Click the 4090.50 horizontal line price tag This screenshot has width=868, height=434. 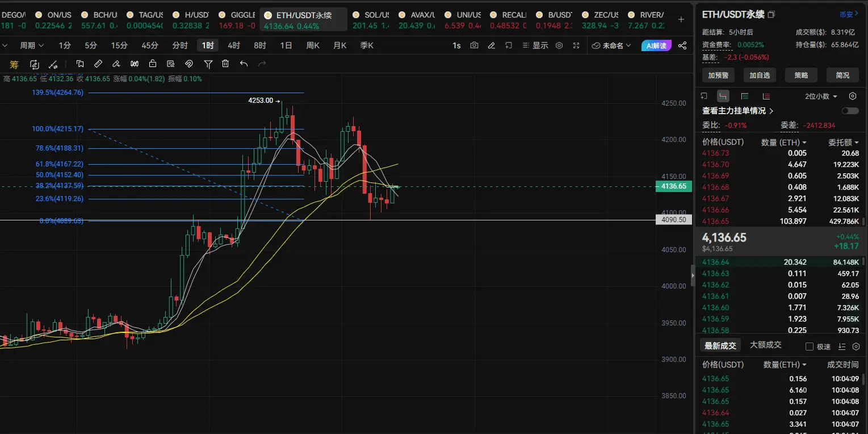coord(674,220)
